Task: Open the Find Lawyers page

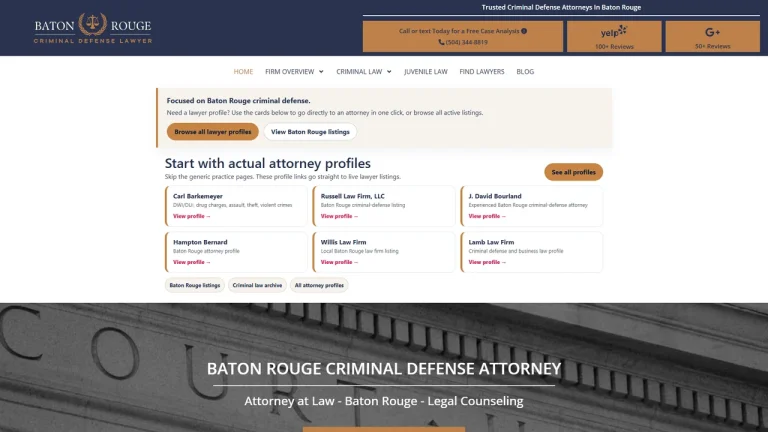Action: coord(481,72)
